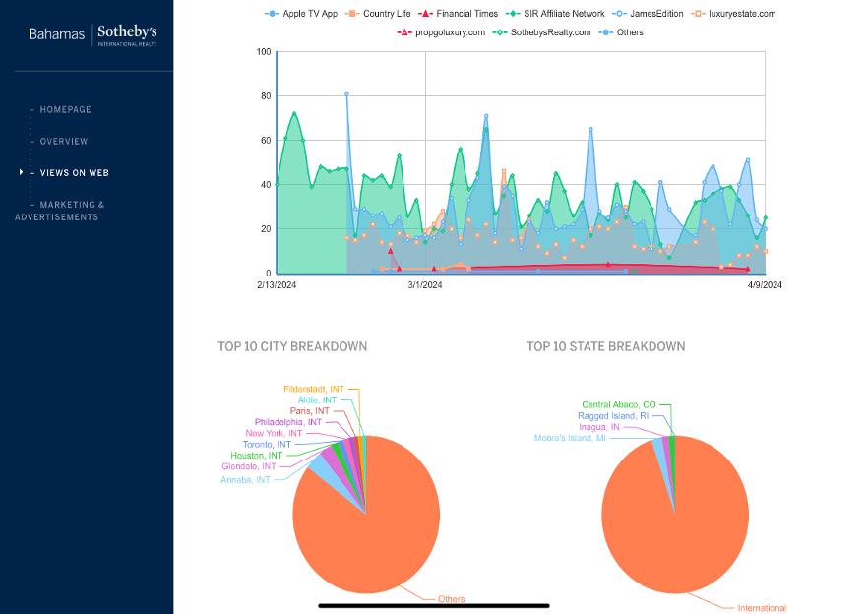Screen dimensions: 868x614
Task: Open Marketing & Advertisements section
Action: point(60,211)
